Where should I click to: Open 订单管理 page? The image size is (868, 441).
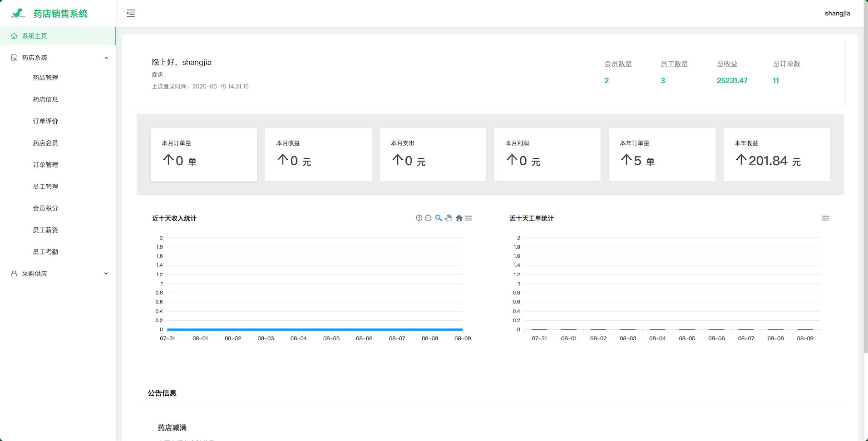click(45, 165)
